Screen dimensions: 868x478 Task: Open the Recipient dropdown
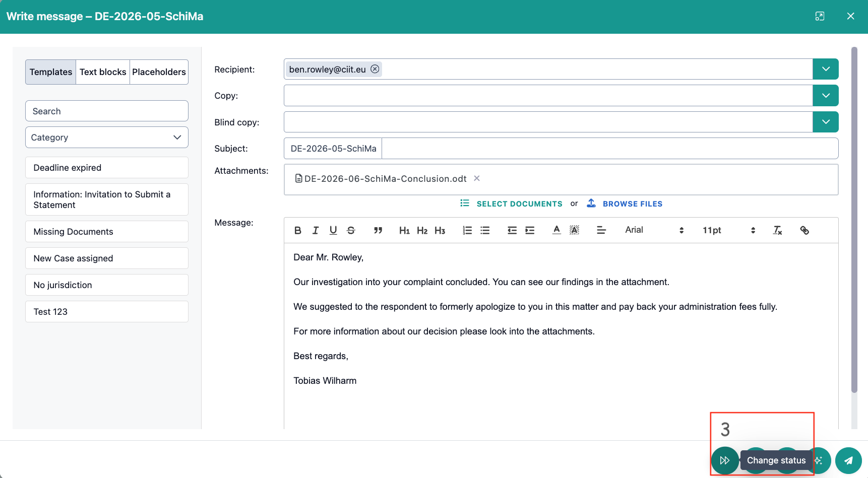(826, 69)
